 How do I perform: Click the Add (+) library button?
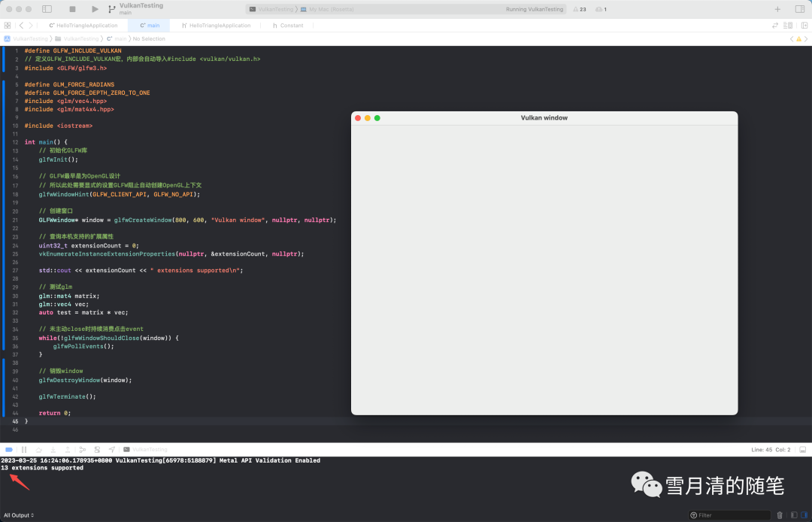777,9
